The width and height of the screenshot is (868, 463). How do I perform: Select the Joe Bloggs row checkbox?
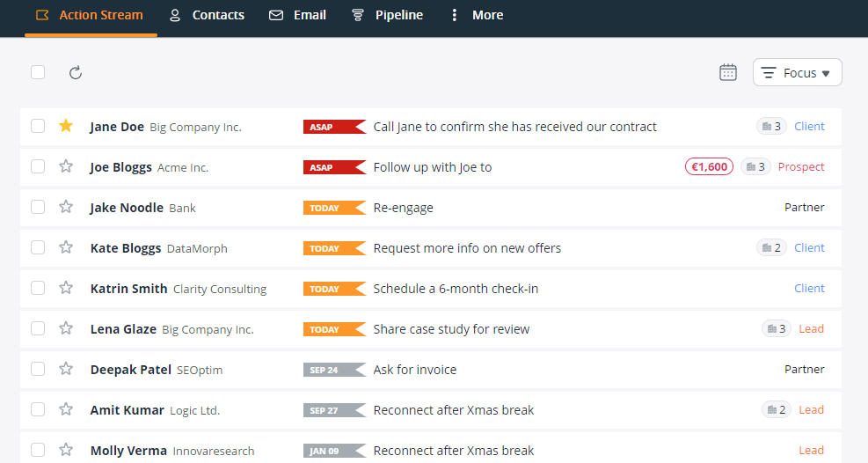[38, 166]
